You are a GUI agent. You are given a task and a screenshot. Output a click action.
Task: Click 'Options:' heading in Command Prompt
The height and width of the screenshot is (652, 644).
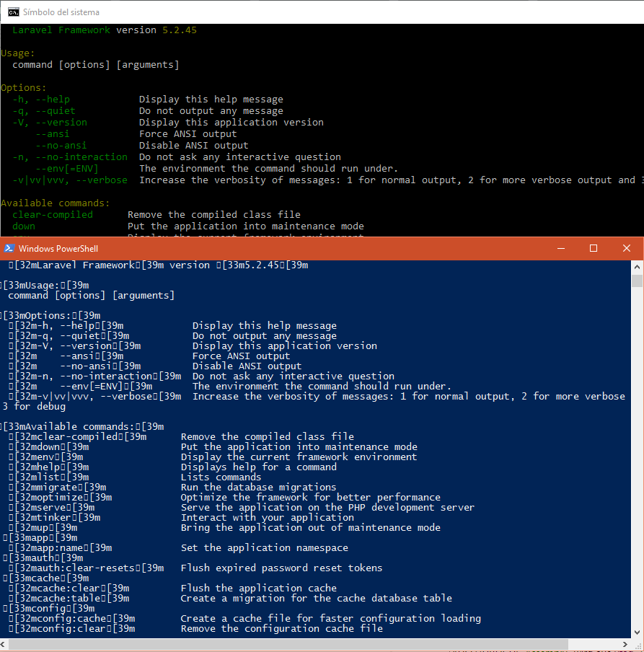pos(24,88)
